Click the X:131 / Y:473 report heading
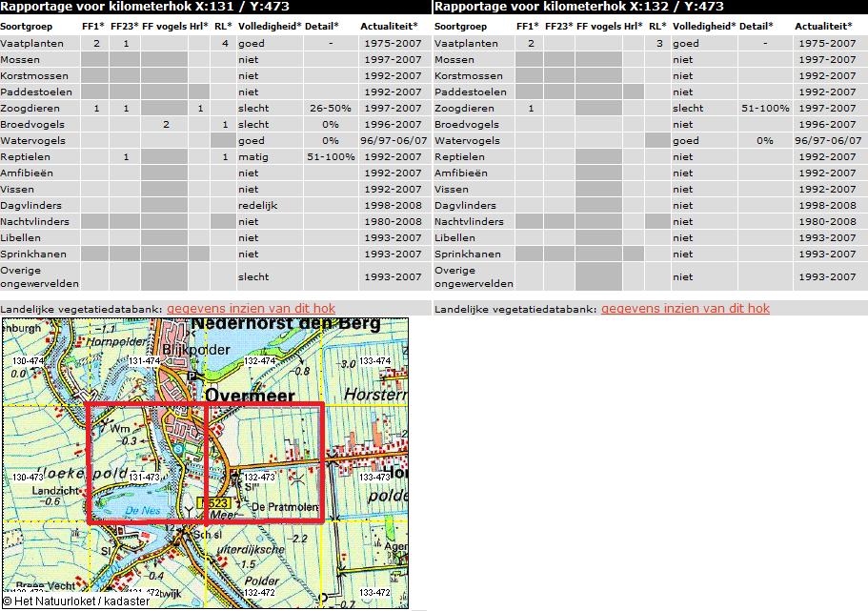The image size is (868, 611). 145,7
